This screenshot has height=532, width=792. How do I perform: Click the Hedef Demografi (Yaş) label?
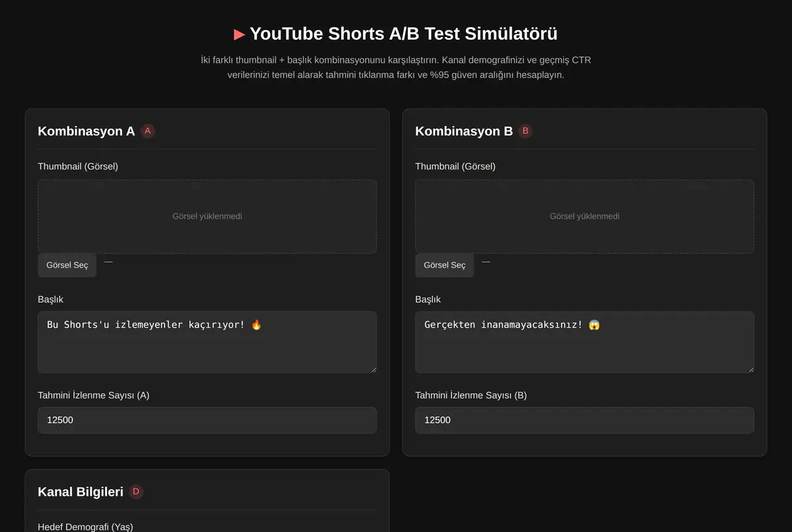click(x=85, y=527)
